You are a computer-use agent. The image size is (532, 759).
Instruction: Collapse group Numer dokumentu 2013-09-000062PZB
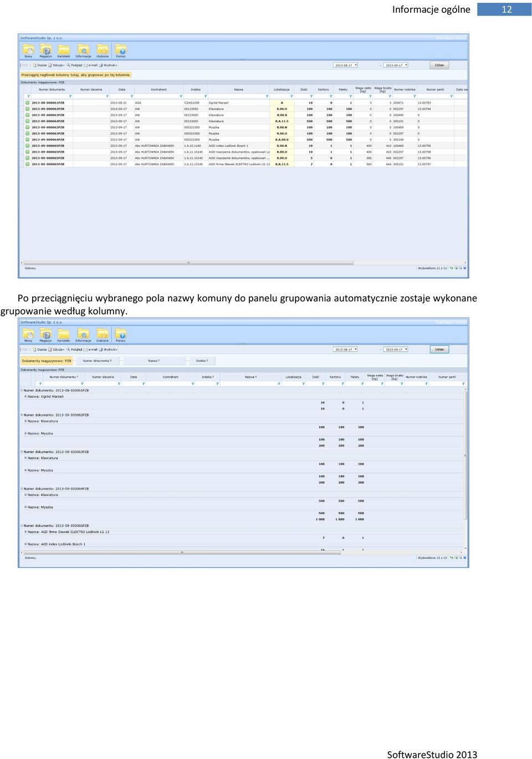[x=22, y=415]
